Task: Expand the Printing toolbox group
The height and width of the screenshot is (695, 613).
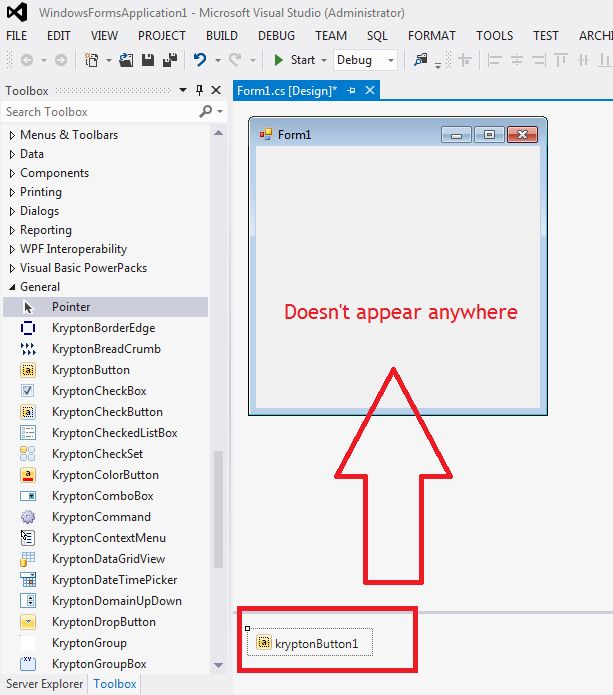Action: 12,192
